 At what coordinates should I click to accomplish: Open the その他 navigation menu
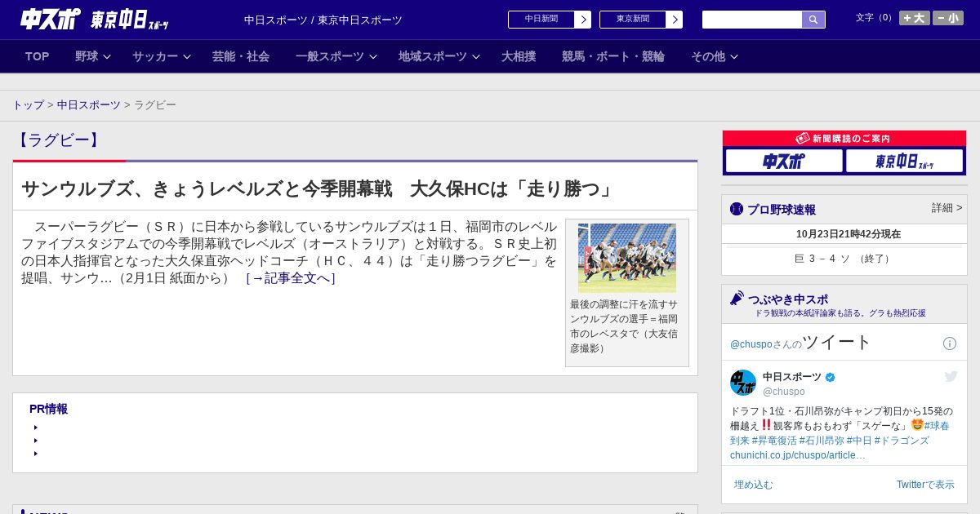tap(708, 56)
